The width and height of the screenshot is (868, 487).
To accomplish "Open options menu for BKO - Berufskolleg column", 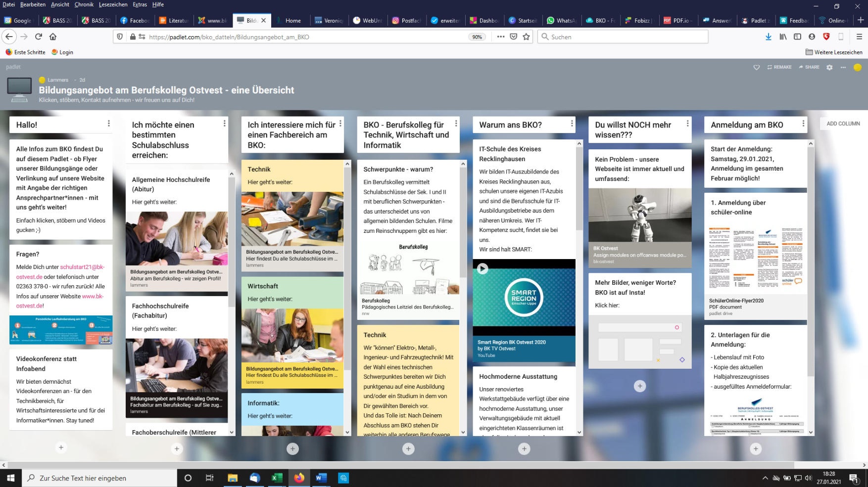I will (456, 124).
